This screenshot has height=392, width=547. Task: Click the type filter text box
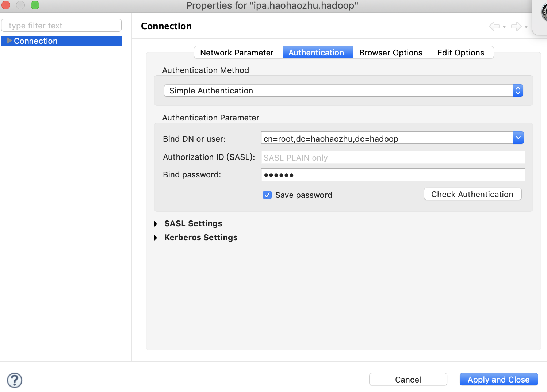click(61, 25)
